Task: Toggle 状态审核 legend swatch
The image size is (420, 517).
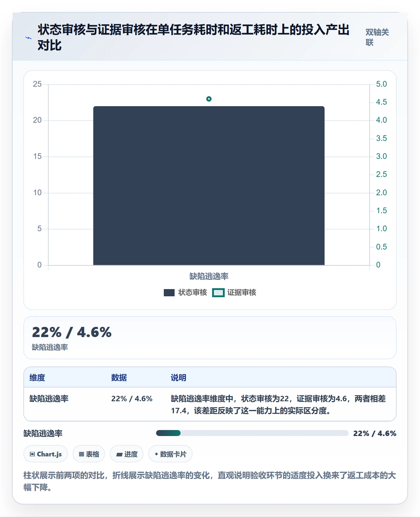Action: coord(169,293)
